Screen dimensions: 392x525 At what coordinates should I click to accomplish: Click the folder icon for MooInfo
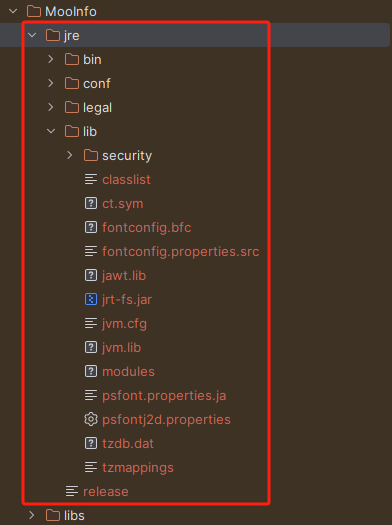tap(34, 11)
